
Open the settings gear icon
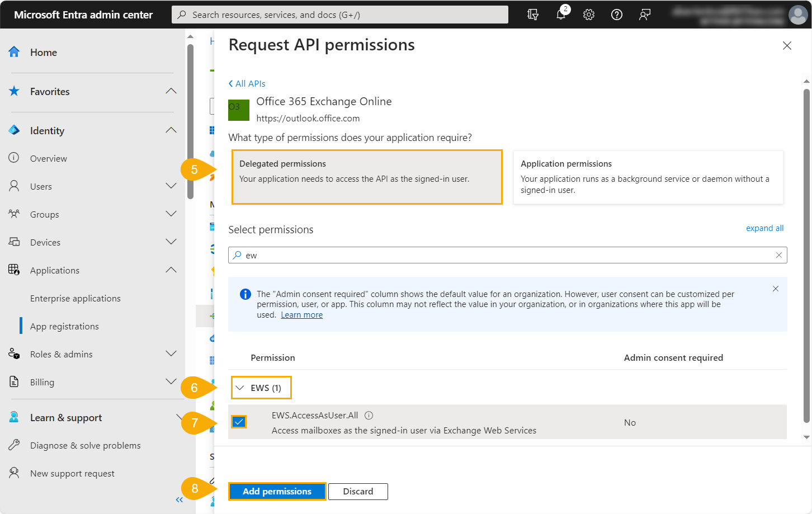coord(589,15)
